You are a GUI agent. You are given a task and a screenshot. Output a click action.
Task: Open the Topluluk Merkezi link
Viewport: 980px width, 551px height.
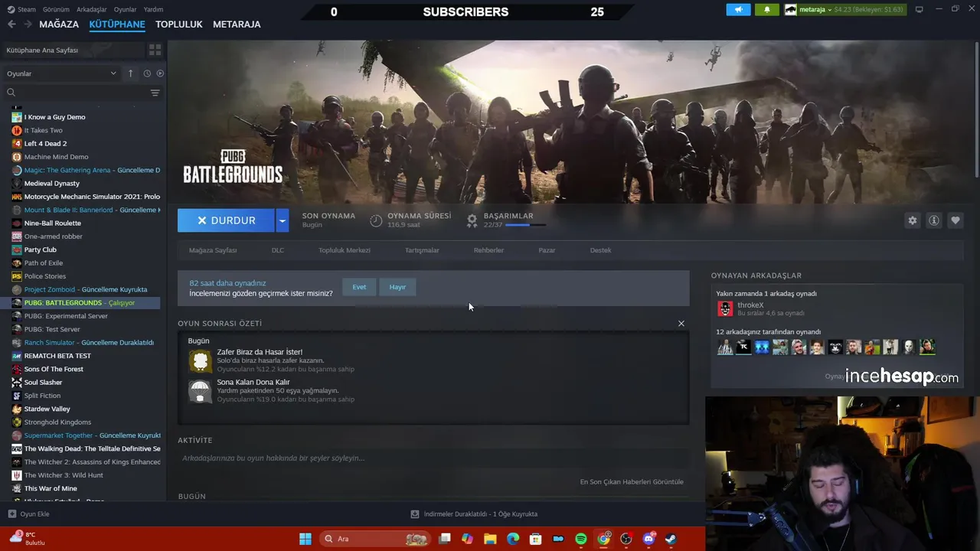[x=345, y=250]
